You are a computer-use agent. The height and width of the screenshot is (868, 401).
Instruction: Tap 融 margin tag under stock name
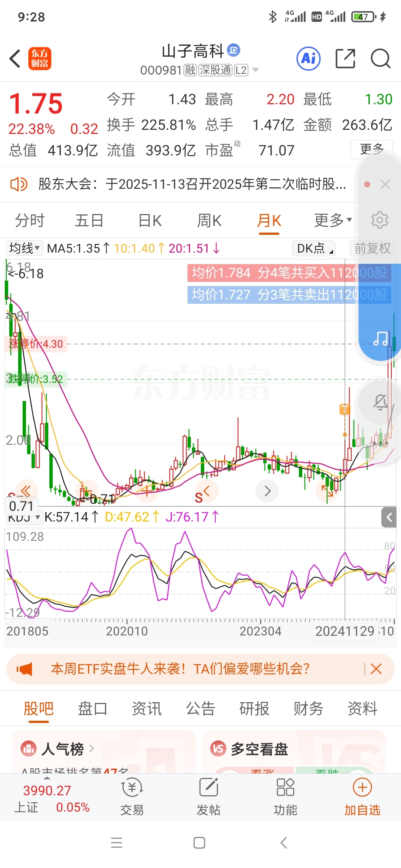pyautogui.click(x=190, y=70)
